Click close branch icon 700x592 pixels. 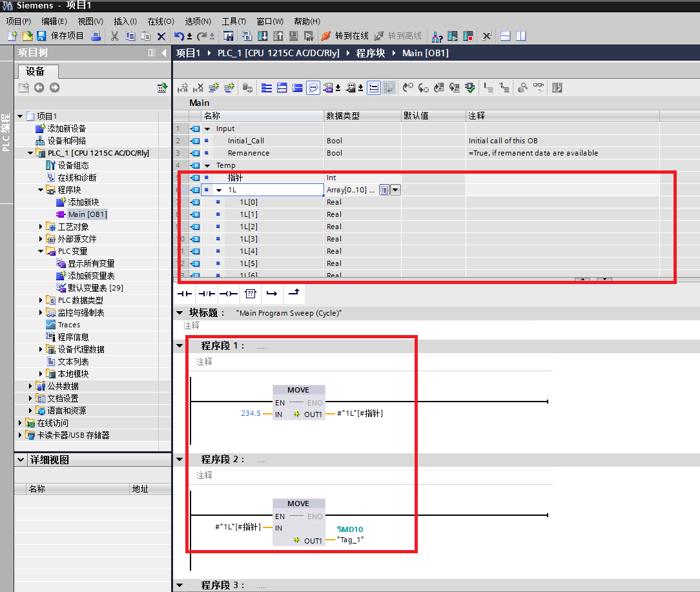pyautogui.click(x=294, y=293)
